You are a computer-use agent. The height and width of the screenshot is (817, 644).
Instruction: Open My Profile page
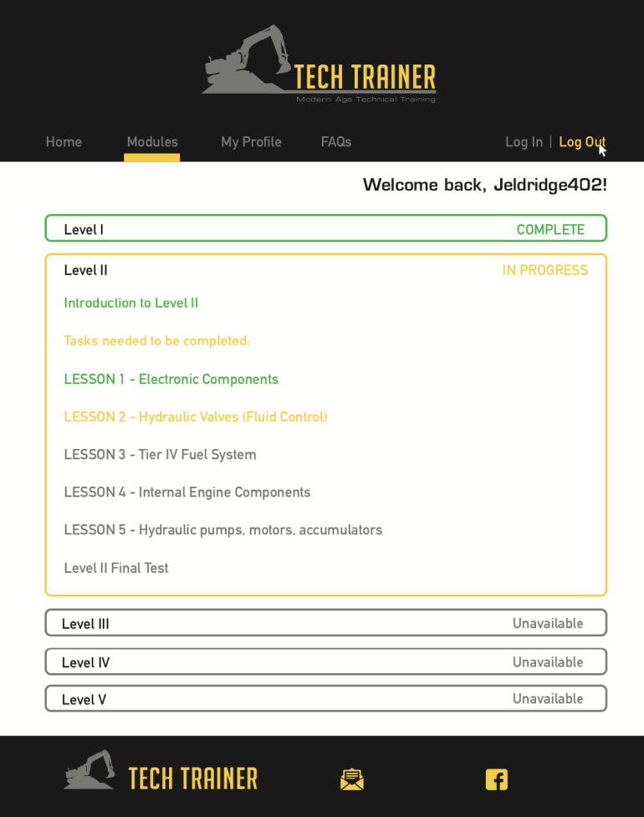pos(251,142)
